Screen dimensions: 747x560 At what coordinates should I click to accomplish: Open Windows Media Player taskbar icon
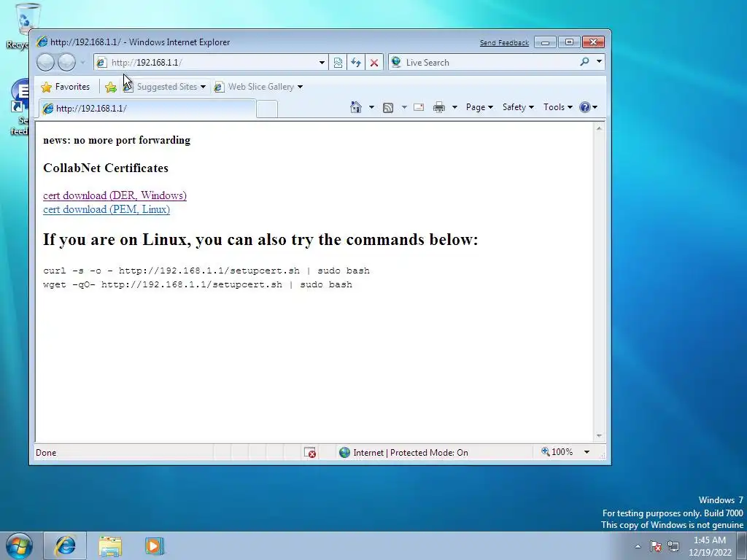[155, 546]
